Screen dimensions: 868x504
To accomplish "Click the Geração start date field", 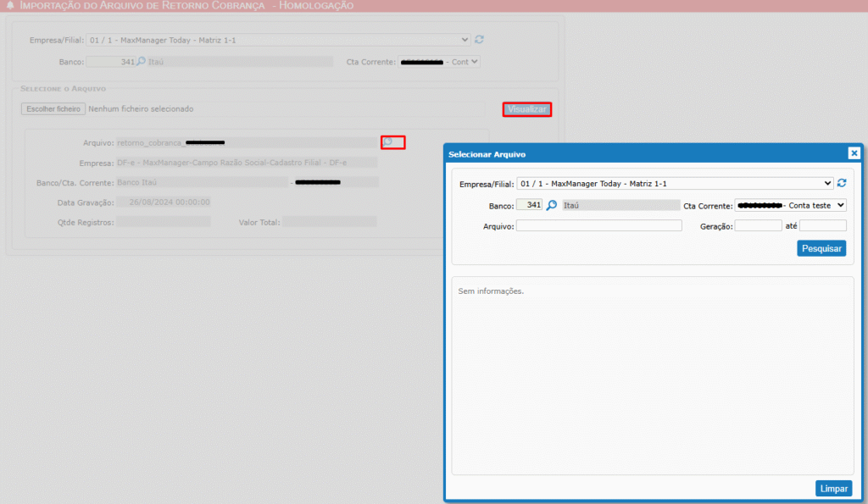I will [x=758, y=225].
